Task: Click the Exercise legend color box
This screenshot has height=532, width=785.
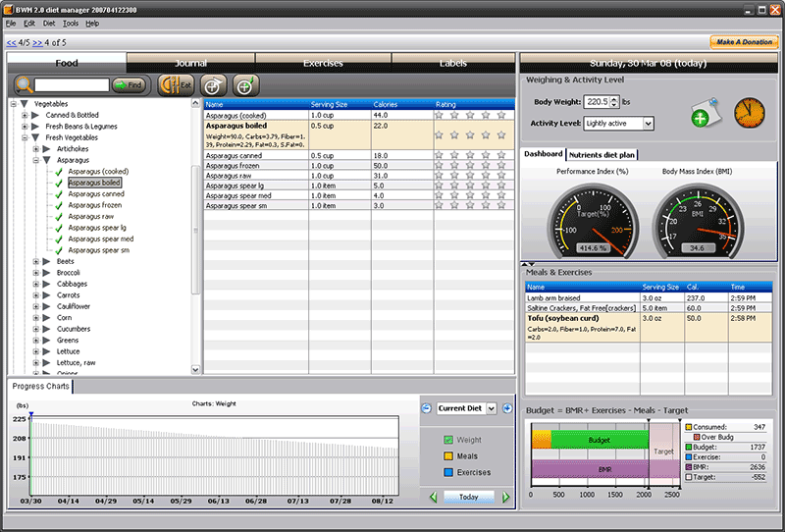Action: click(x=689, y=457)
